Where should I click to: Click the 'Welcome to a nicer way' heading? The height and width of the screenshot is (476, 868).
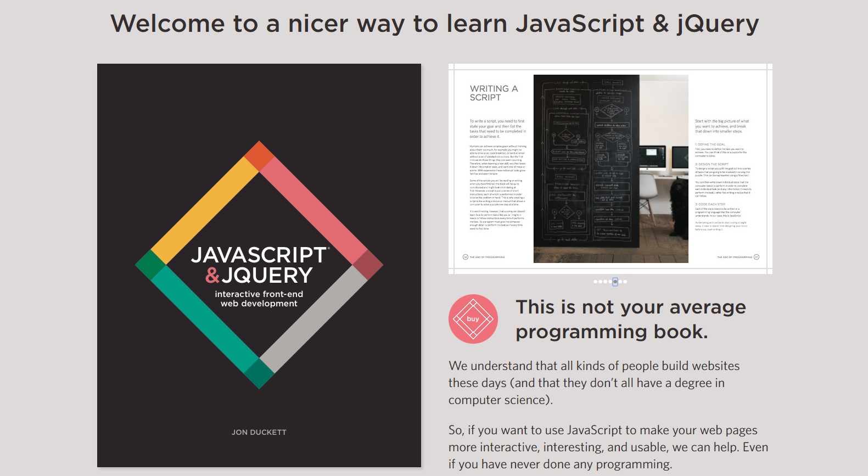(x=435, y=24)
